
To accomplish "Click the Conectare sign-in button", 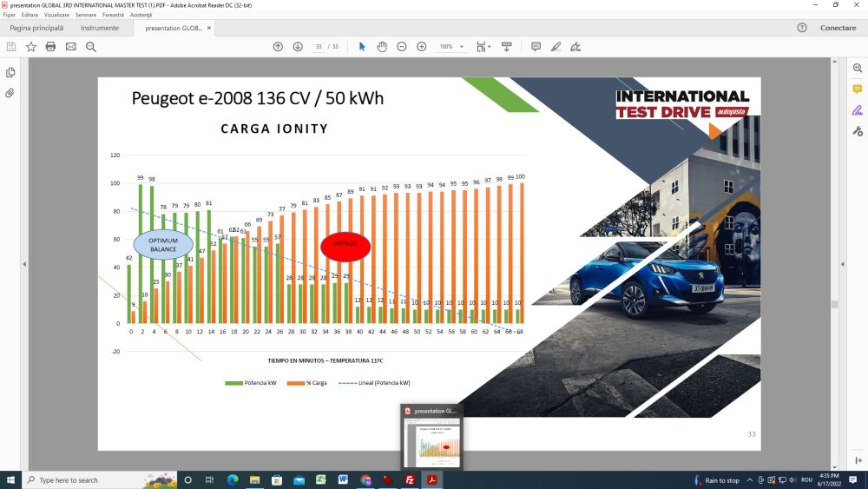I will 838,28.
